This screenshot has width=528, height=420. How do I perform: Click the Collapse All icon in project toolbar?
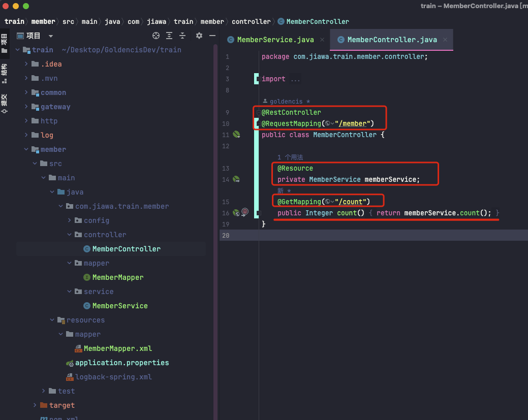tap(182, 36)
